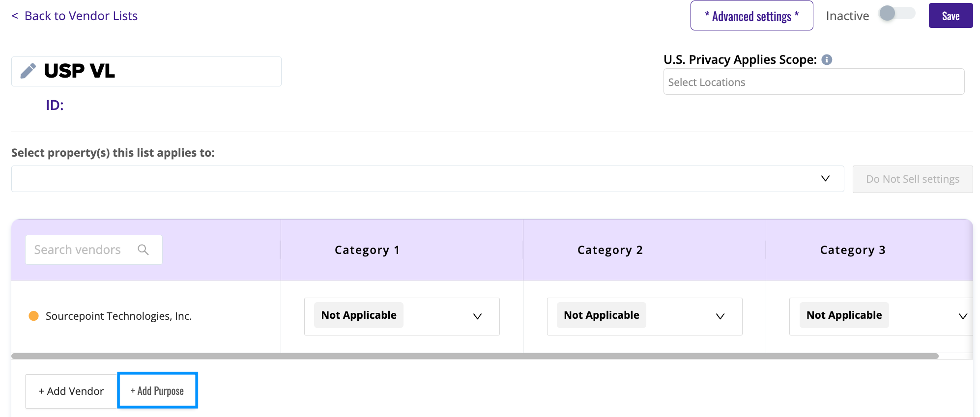The height and width of the screenshot is (417, 980).
Task: Open Category 2 Not Applicable dropdown
Action: click(x=644, y=316)
